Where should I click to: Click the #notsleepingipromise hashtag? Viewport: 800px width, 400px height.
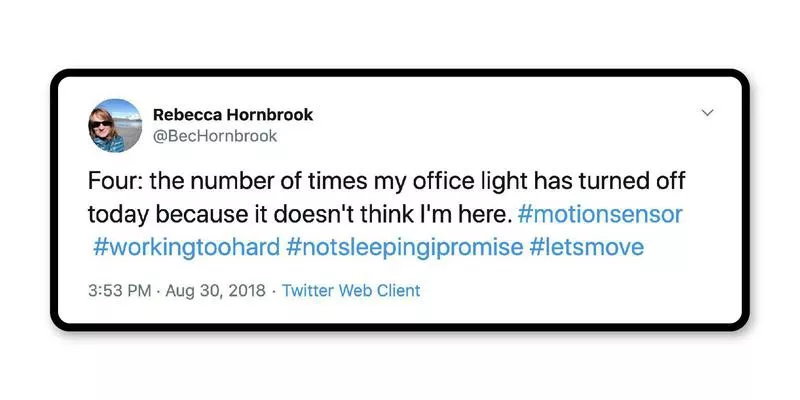click(404, 247)
